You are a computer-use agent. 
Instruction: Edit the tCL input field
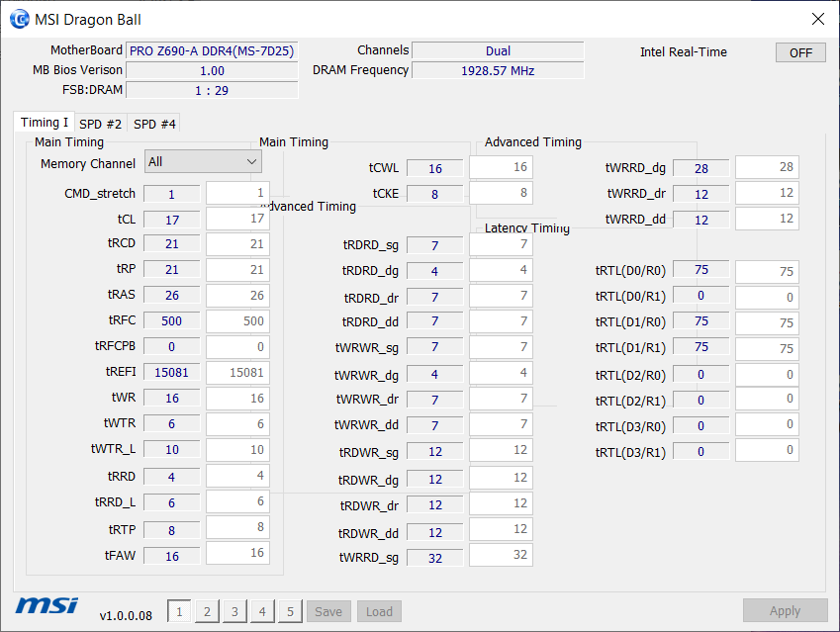237,219
